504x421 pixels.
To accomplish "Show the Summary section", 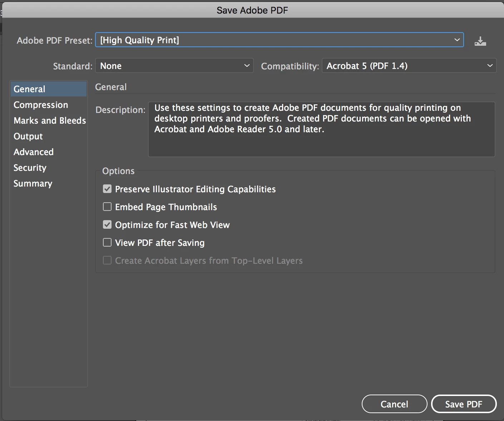I will [48, 183].
